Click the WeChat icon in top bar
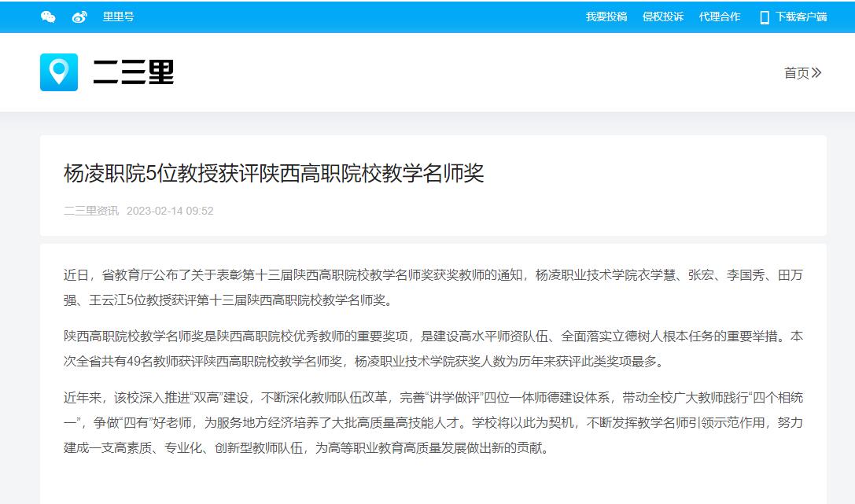 pyautogui.click(x=48, y=17)
